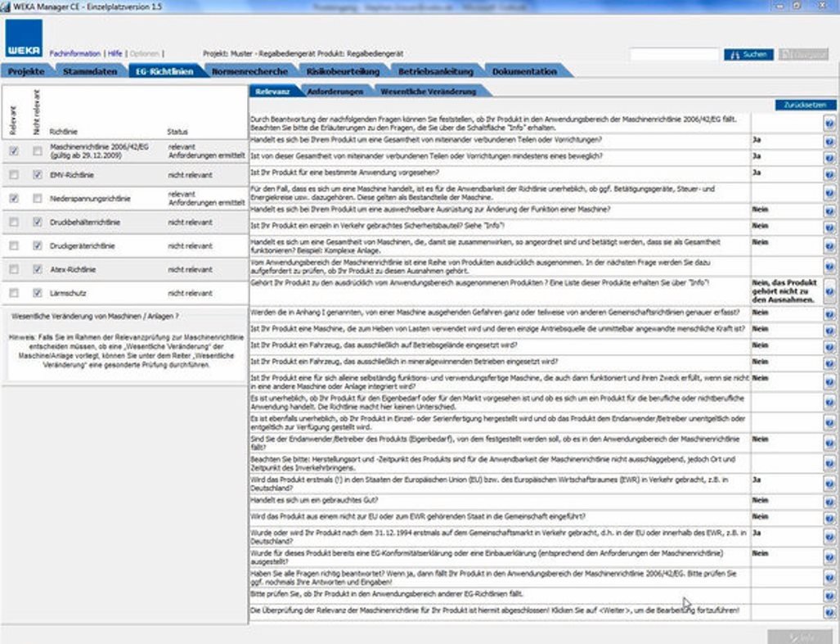The image size is (840, 644).
Task: Open info icon for 'EG-Konformitätserklärung' question
Action: pyautogui.click(x=830, y=558)
